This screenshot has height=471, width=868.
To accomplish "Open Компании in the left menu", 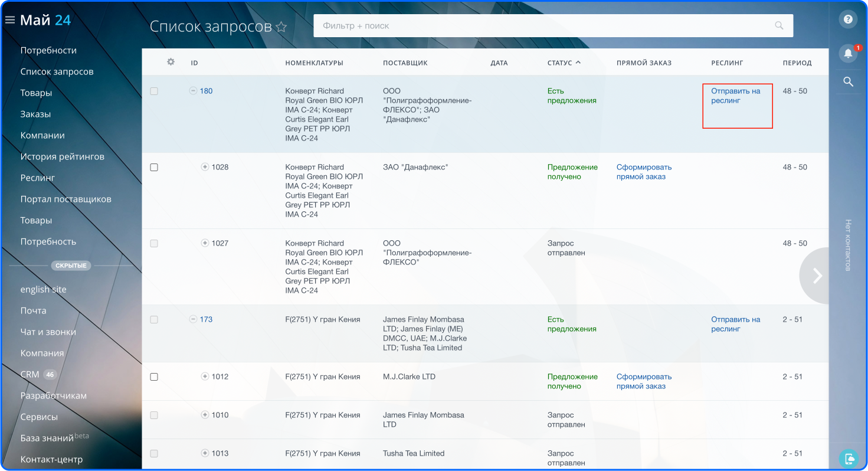I will [x=42, y=135].
